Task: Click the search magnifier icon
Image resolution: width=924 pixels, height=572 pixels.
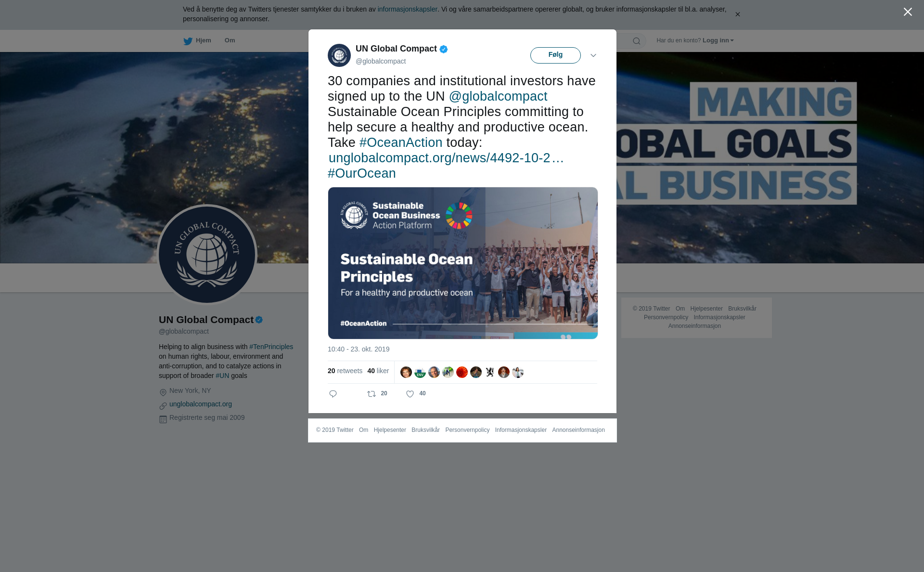Action: pyautogui.click(x=637, y=41)
